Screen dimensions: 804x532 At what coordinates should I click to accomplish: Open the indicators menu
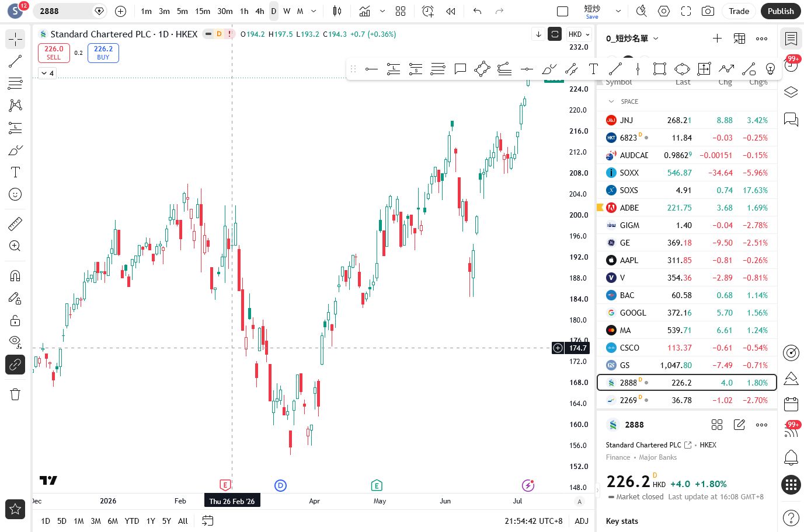(x=365, y=11)
